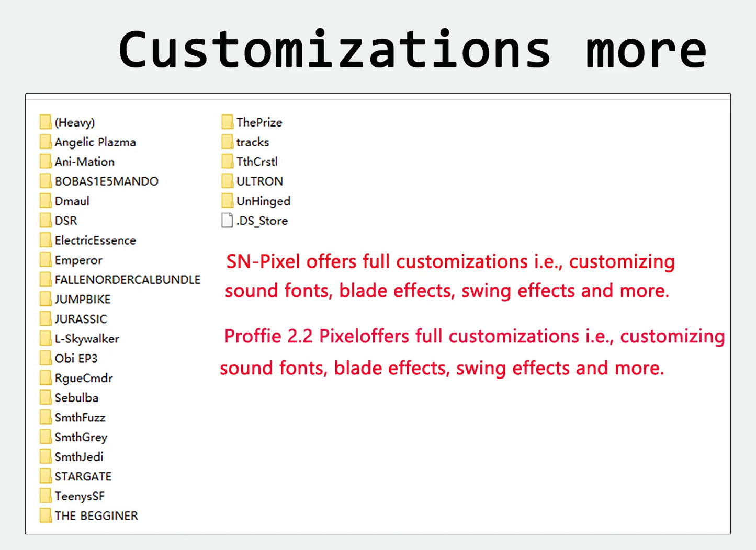Image resolution: width=756 pixels, height=550 pixels.
Task: Select the JURASSIC folder name
Action: point(81,319)
